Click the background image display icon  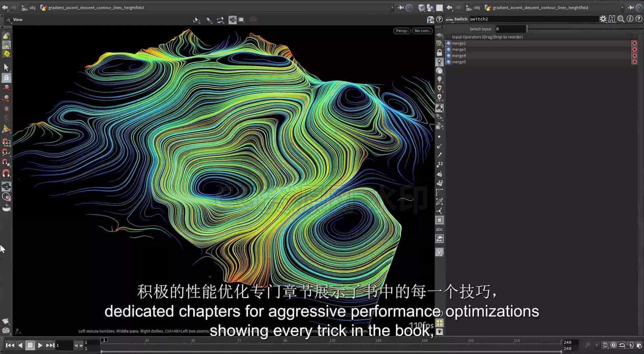(x=439, y=239)
